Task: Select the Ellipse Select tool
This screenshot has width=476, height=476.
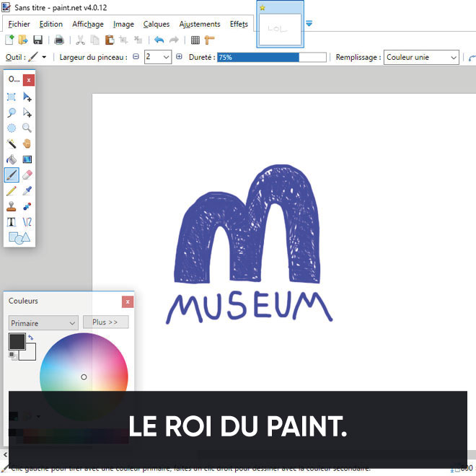Action: pyautogui.click(x=12, y=128)
